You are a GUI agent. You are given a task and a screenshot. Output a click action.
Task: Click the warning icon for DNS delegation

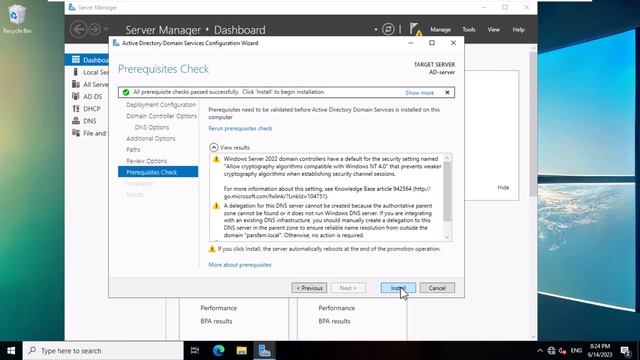point(216,206)
